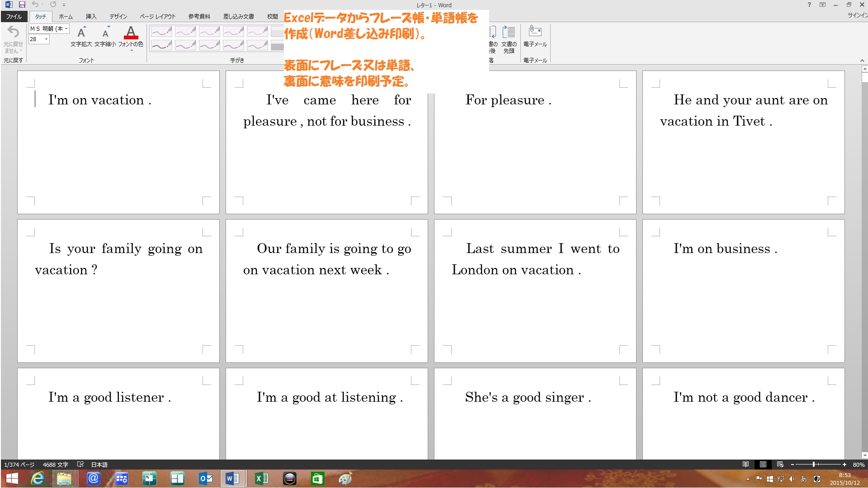Open the Excel icon on the taskbar
868x488 pixels.
click(262, 479)
